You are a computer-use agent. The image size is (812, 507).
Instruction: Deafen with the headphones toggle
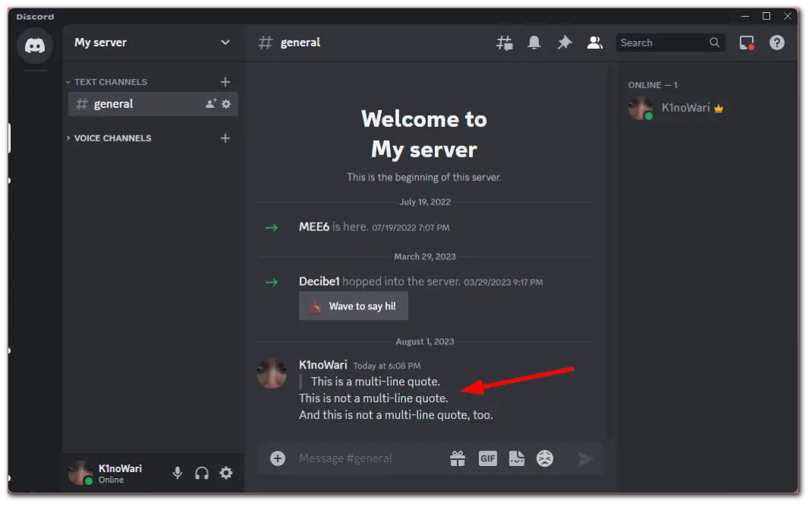point(201,472)
